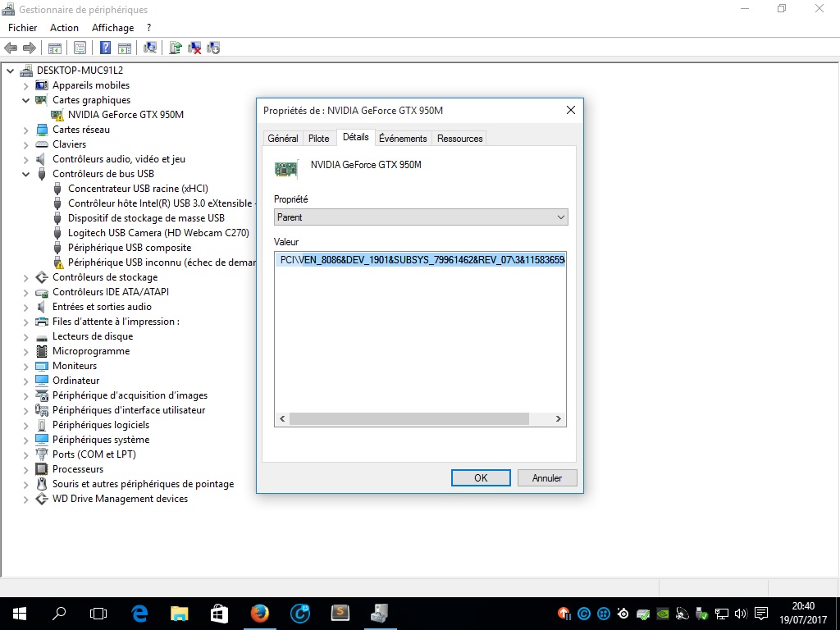
Task: Expand Cartes réseau category
Action: (25, 130)
